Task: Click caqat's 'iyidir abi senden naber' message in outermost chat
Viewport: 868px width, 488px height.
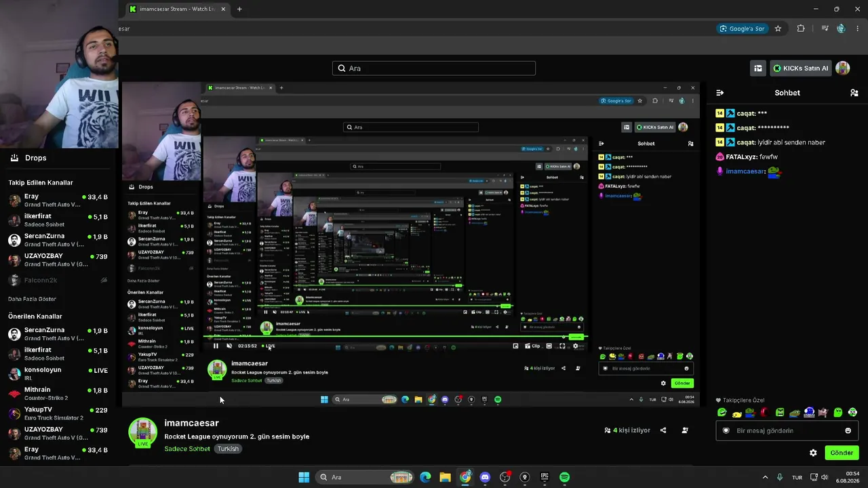Action: click(x=793, y=142)
